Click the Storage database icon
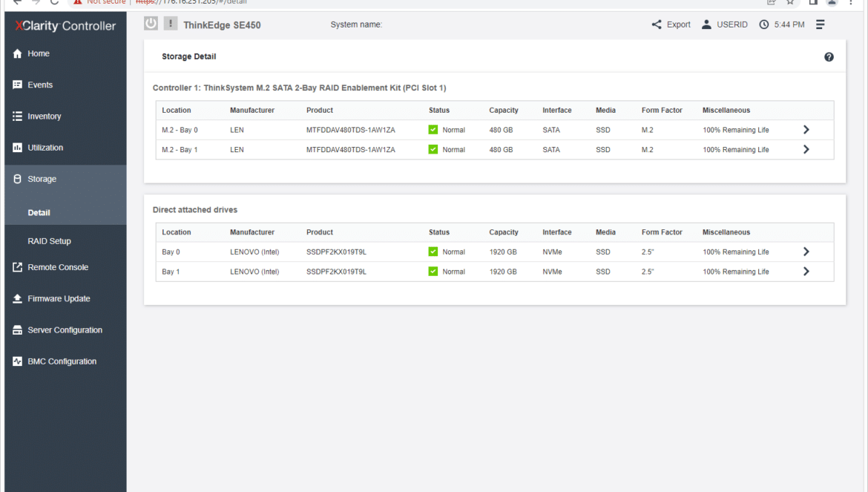 click(17, 179)
